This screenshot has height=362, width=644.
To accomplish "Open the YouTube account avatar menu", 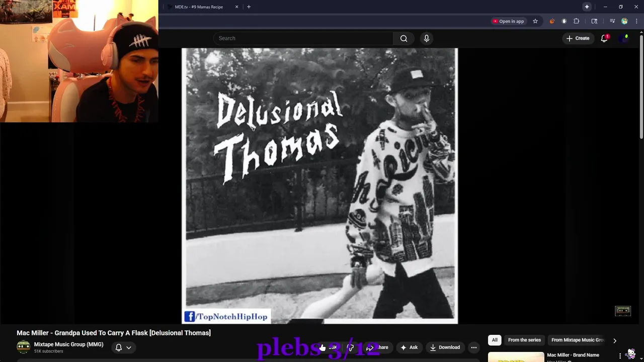I will 624,38.
